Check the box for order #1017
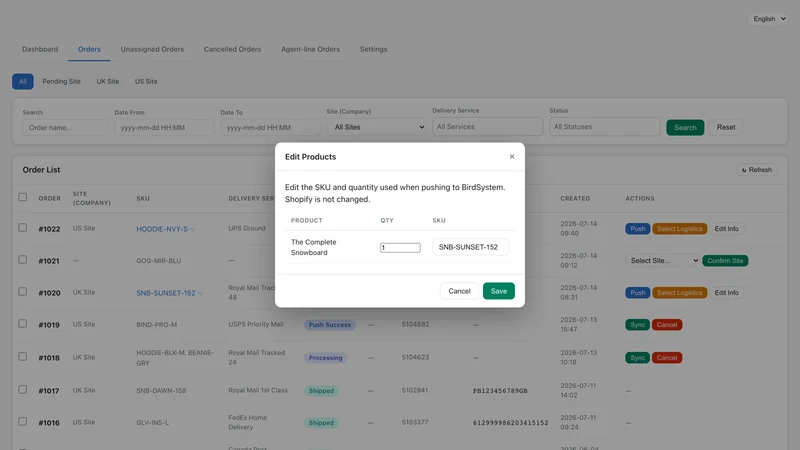 coord(22,389)
